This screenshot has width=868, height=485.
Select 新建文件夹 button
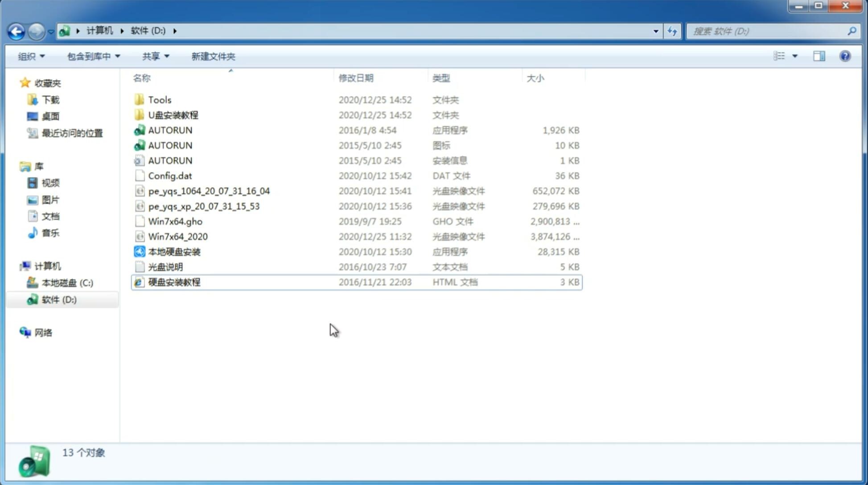(x=214, y=56)
